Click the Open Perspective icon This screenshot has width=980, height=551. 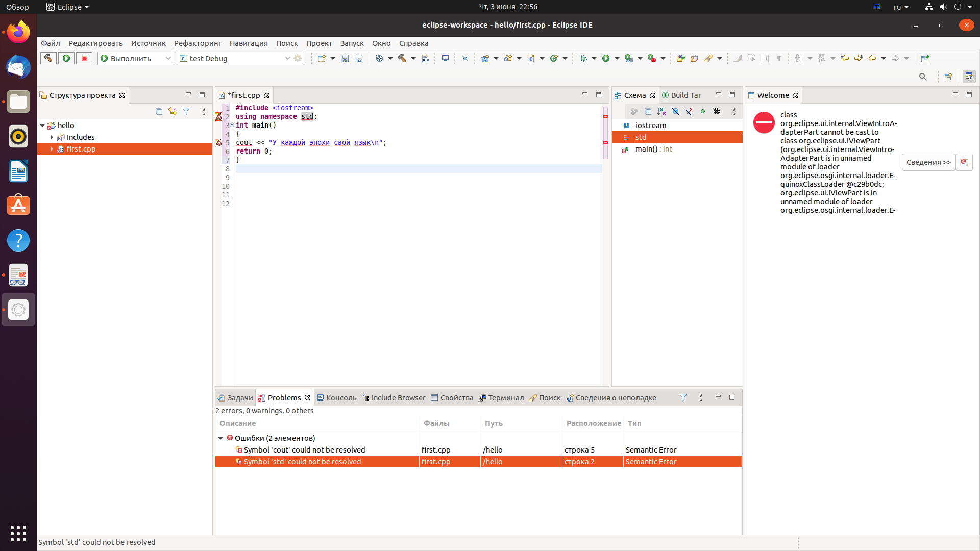[948, 77]
